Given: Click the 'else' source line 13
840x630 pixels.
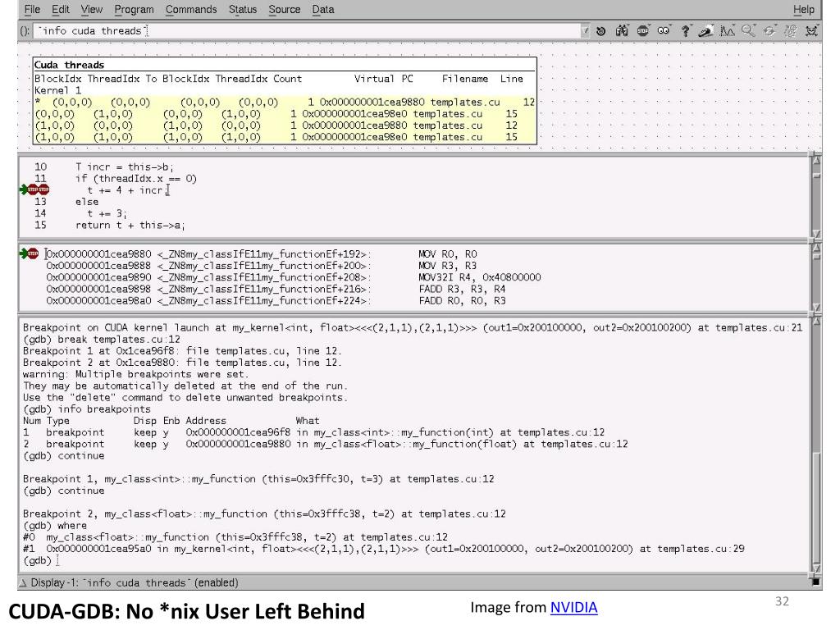Looking at the screenshot, I should click(x=87, y=202).
